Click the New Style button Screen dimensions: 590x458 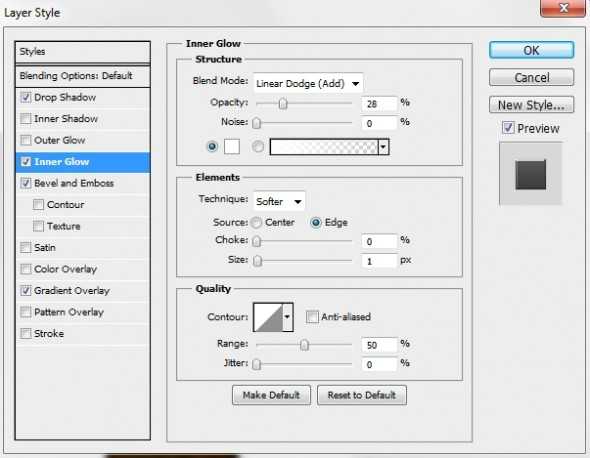pos(531,105)
